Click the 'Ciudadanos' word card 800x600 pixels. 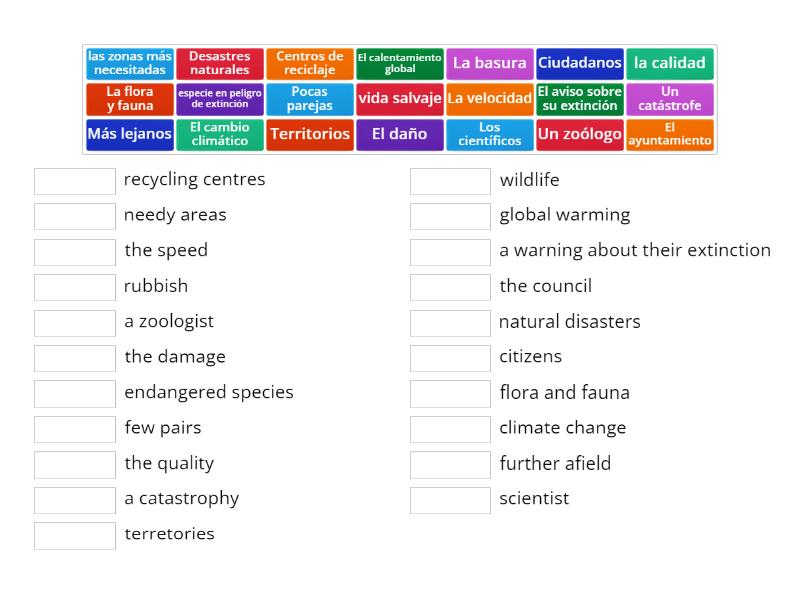coord(580,63)
